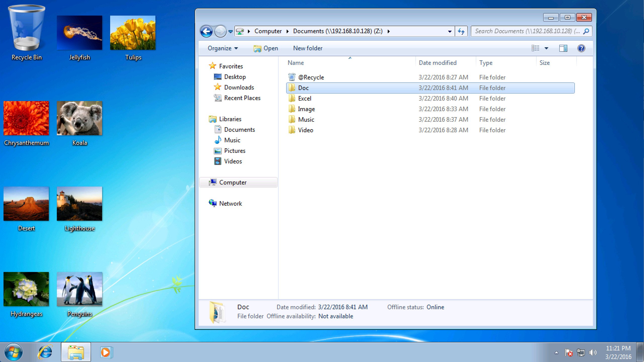
Task: Open the Videos library
Action: click(228, 161)
